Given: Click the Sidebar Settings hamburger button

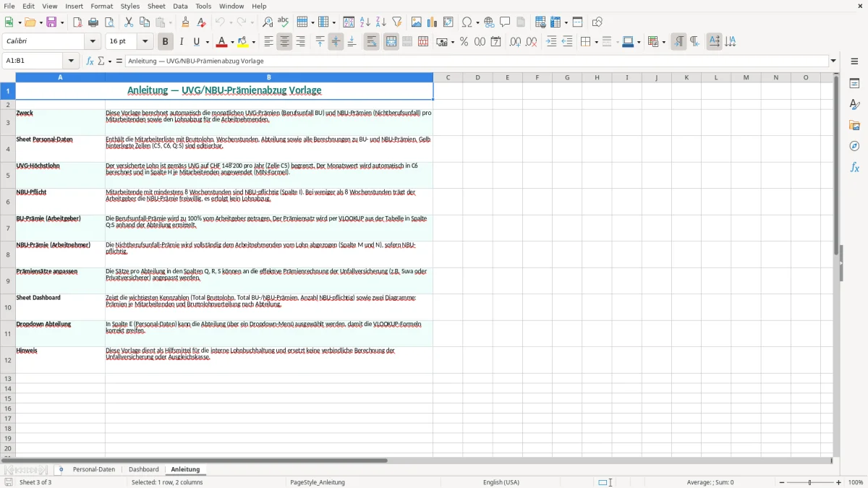Looking at the screenshot, I should [854, 61].
